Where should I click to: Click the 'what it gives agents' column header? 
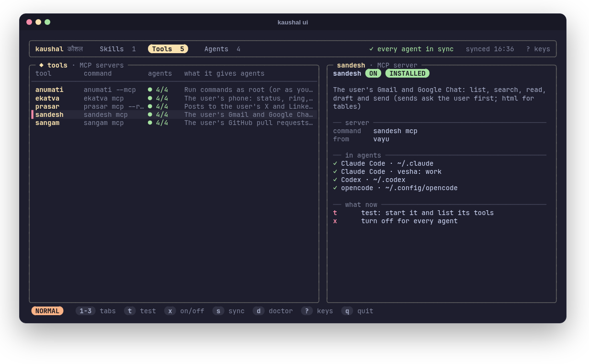[224, 73]
